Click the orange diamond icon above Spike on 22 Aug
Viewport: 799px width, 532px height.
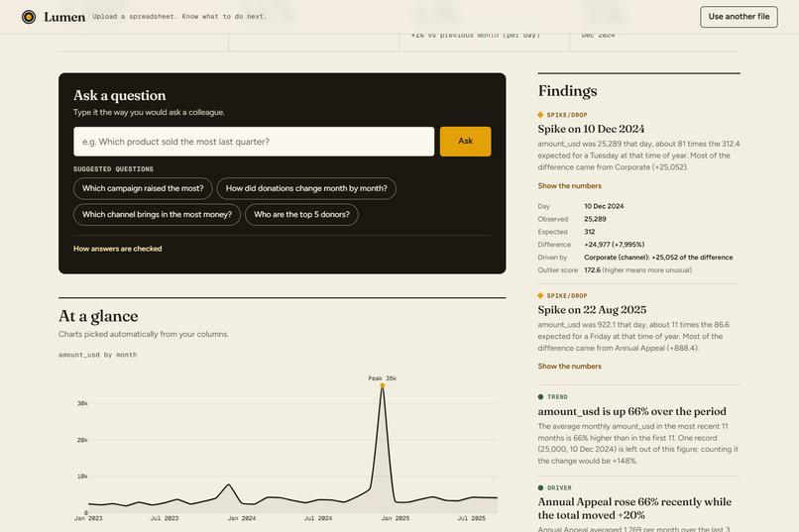coord(540,295)
